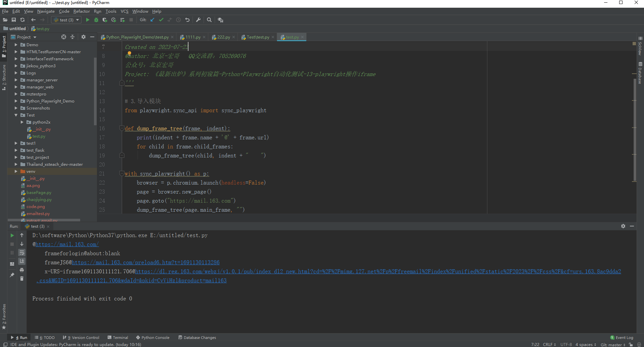Clear the Run console with trash icon
This screenshot has height=347, width=644.
point(22,279)
